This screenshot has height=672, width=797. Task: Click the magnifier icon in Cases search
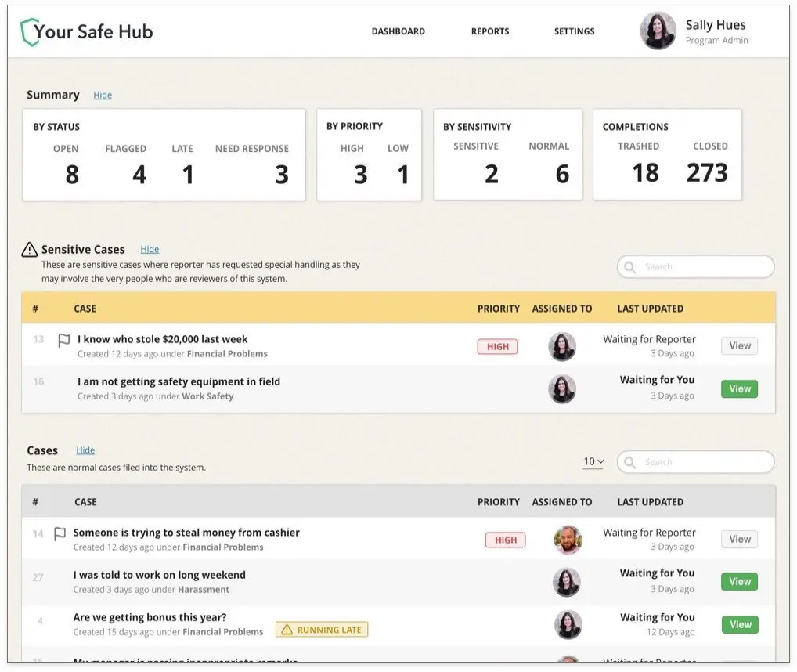[629, 462]
